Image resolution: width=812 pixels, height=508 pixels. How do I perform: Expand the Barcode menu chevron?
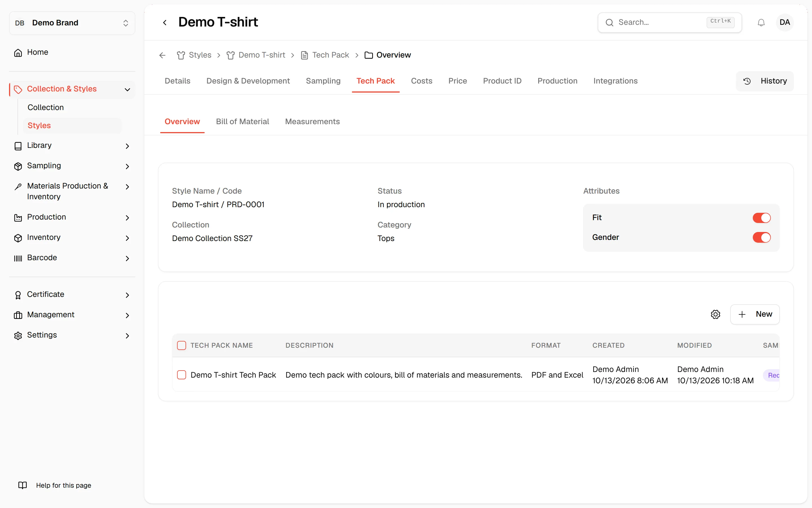(x=127, y=258)
